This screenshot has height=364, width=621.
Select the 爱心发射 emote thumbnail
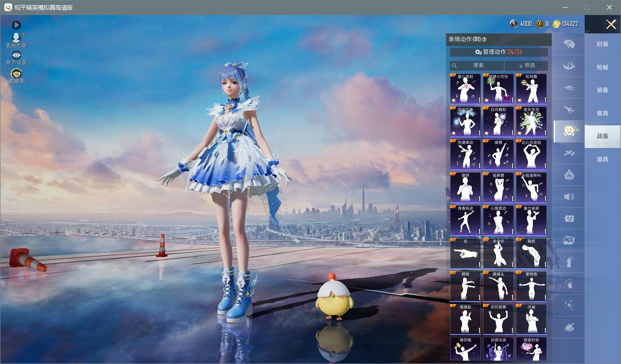click(466, 89)
